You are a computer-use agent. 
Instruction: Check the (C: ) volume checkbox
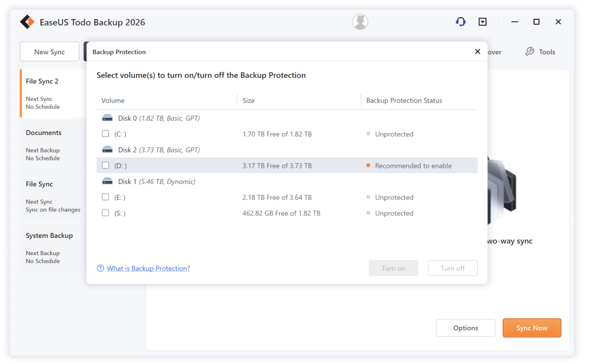[x=105, y=133]
